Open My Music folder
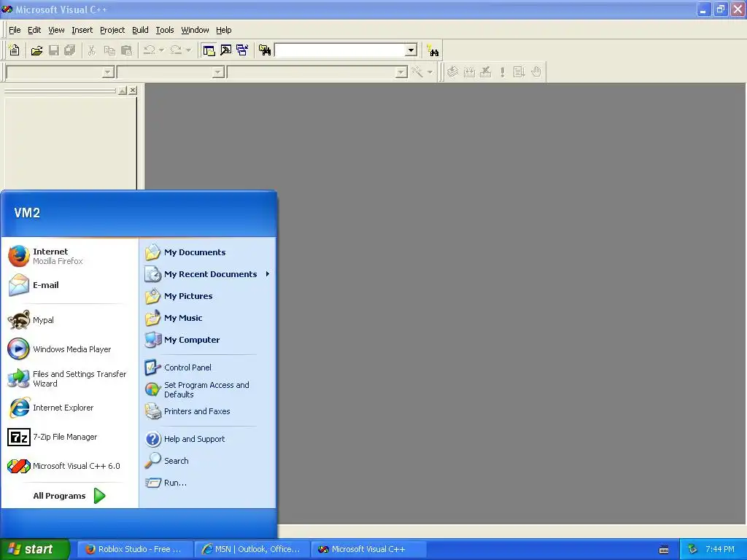 (207, 318)
